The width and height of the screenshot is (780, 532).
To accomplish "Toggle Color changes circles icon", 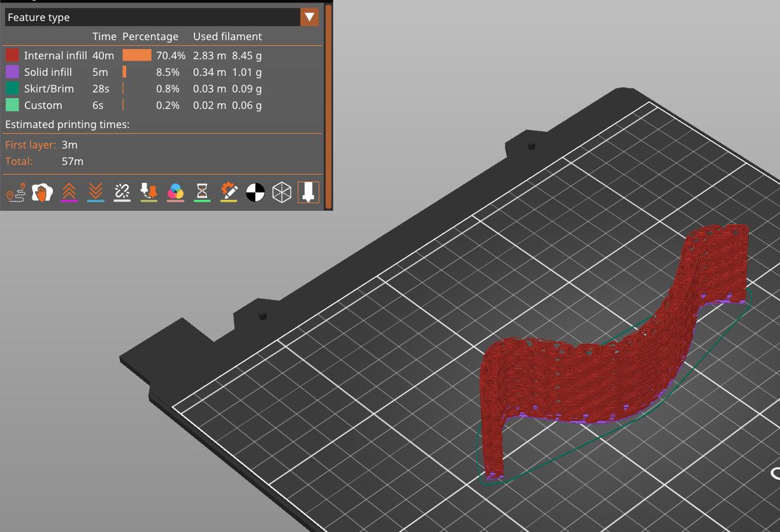I will (x=175, y=192).
